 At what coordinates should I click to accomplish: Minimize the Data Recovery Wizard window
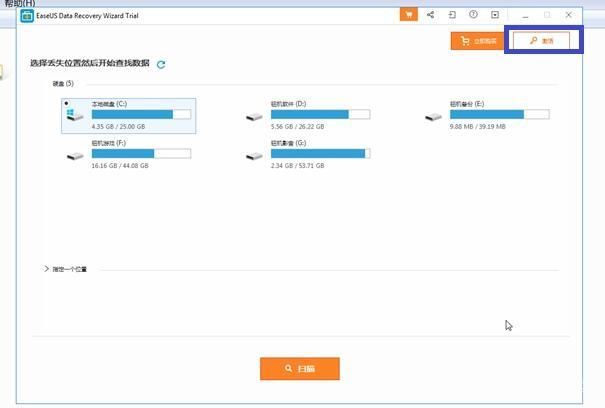coord(526,15)
